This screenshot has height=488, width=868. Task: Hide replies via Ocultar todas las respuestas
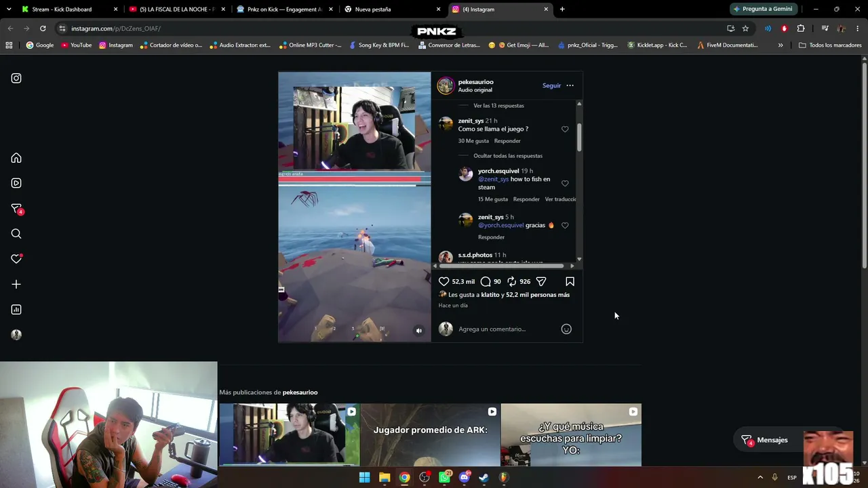[x=508, y=156]
